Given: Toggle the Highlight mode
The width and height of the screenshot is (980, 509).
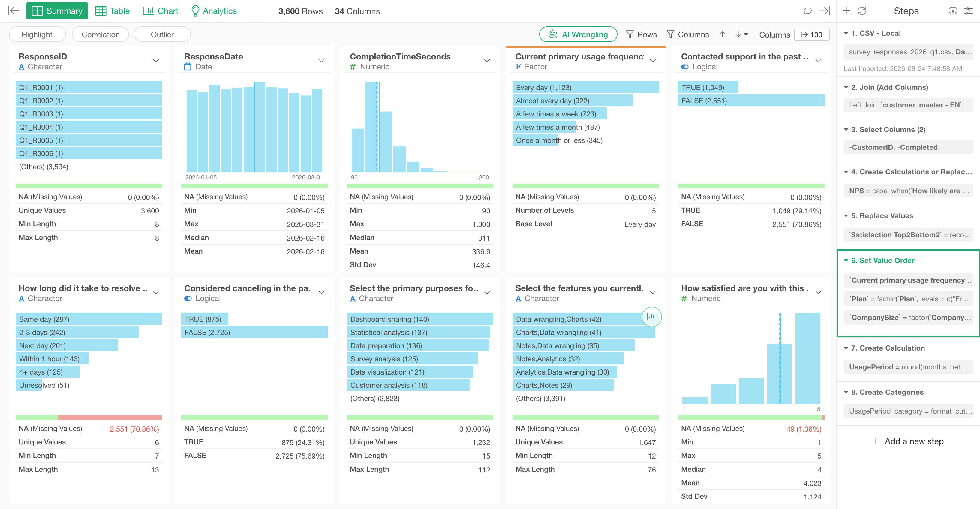Looking at the screenshot, I should point(37,34).
